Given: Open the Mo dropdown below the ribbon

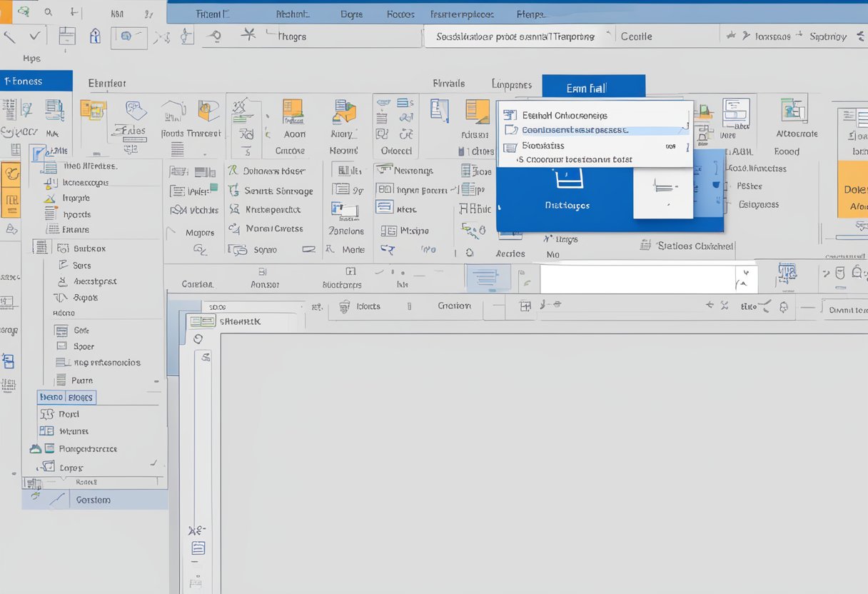Looking at the screenshot, I should pos(552,253).
